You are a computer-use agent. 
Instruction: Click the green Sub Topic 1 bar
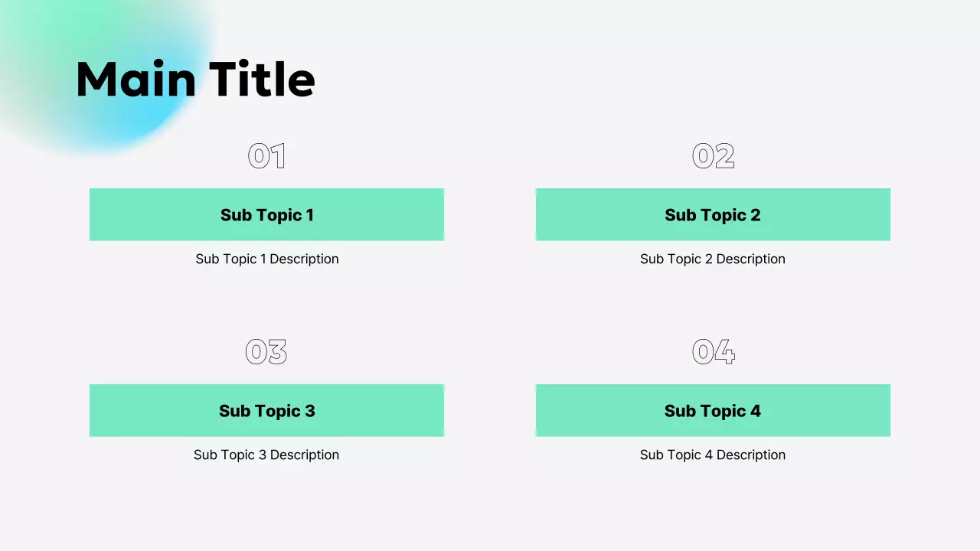(x=266, y=215)
